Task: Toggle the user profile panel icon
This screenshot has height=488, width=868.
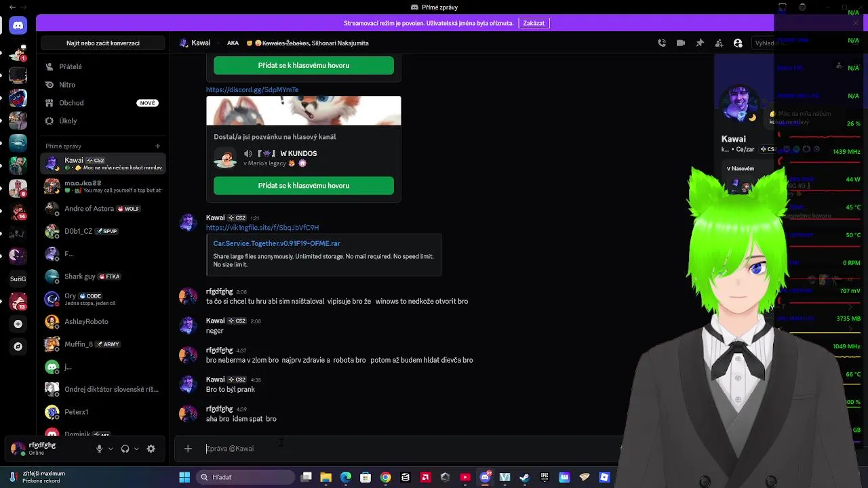Action: 738,43
